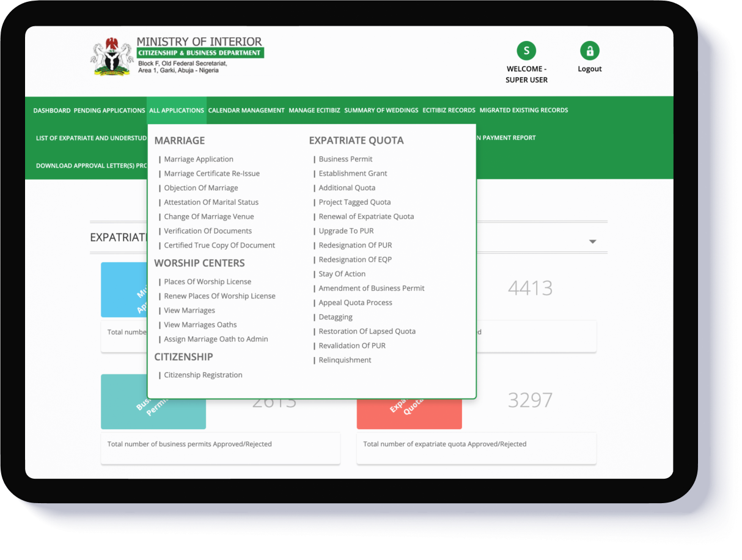
Task: Click the Logout button
Action: (589, 68)
